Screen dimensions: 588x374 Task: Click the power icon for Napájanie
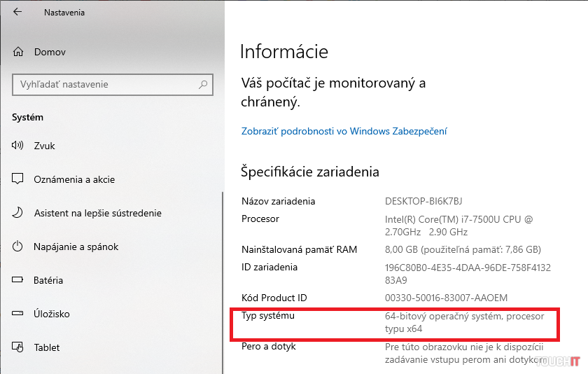tap(19, 247)
